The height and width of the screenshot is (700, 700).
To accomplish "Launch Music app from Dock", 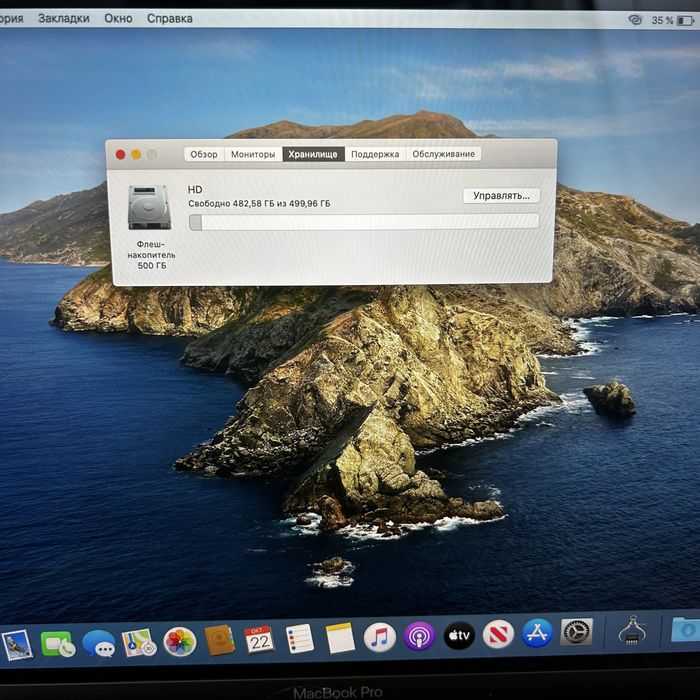I will pyautogui.click(x=379, y=637).
